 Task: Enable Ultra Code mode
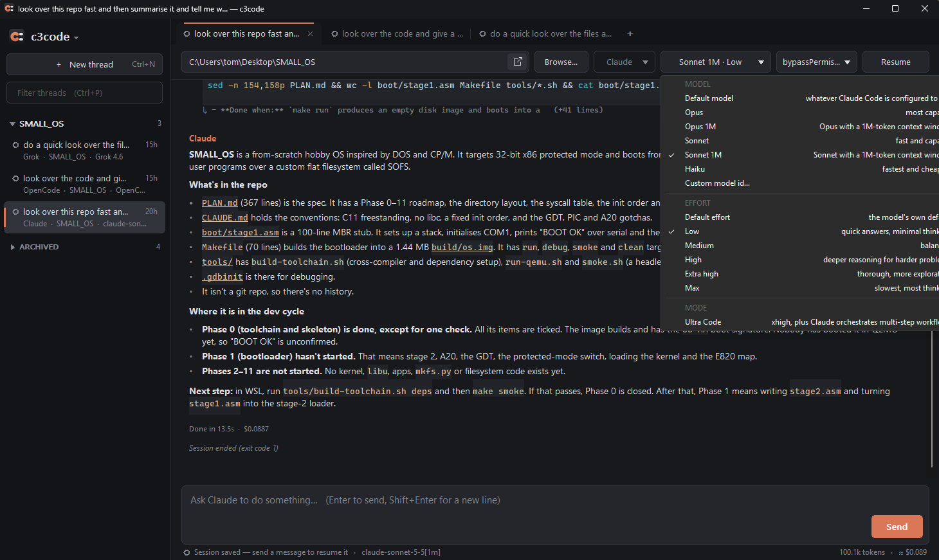coord(800,322)
